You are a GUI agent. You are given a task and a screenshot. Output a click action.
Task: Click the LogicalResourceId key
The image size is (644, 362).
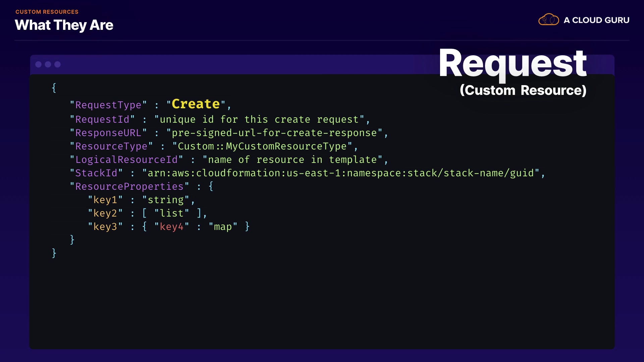(126, 160)
